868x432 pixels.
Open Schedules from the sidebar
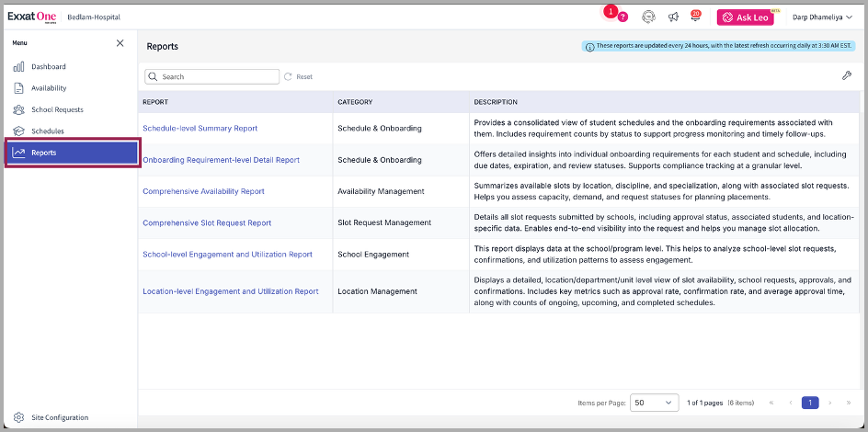click(48, 131)
